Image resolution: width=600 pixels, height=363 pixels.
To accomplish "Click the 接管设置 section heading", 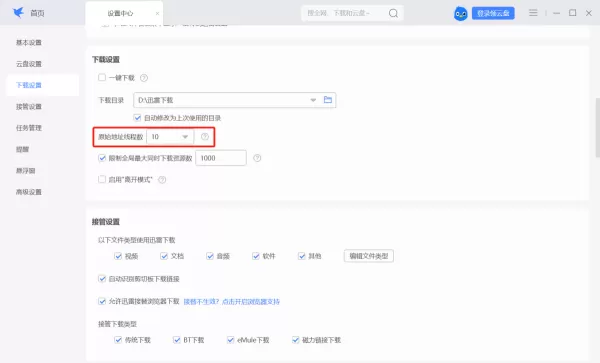I will point(106,222).
